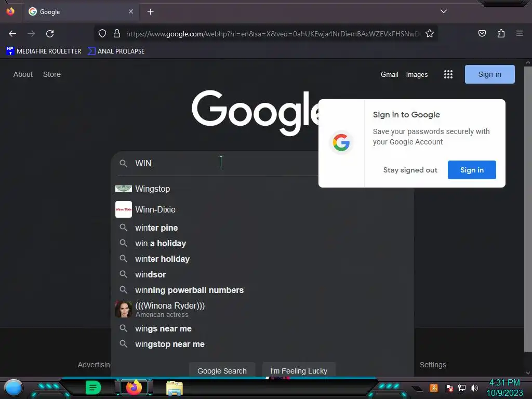
Task: Click the Winn-Dixie logo thumbnail
Action: [124, 209]
